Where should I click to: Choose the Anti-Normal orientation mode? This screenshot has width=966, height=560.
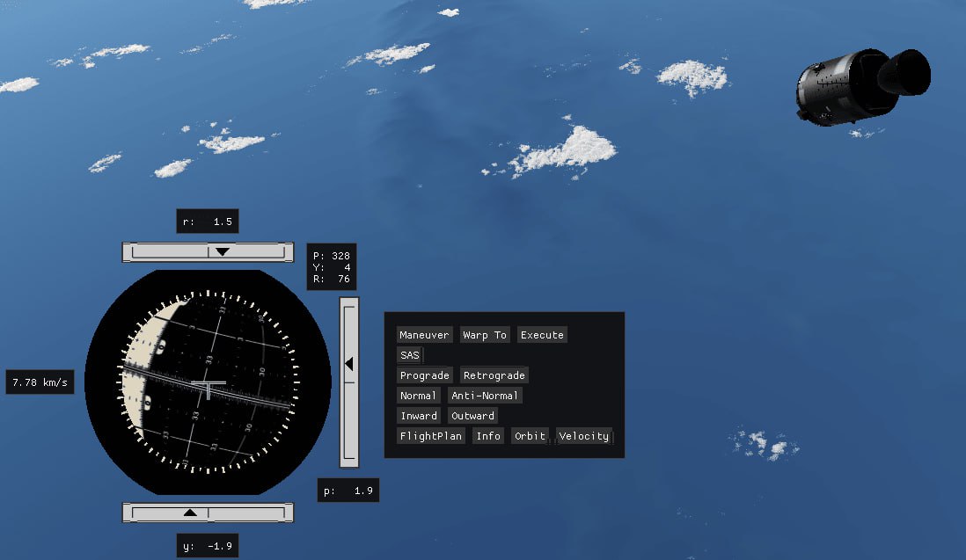pos(485,396)
